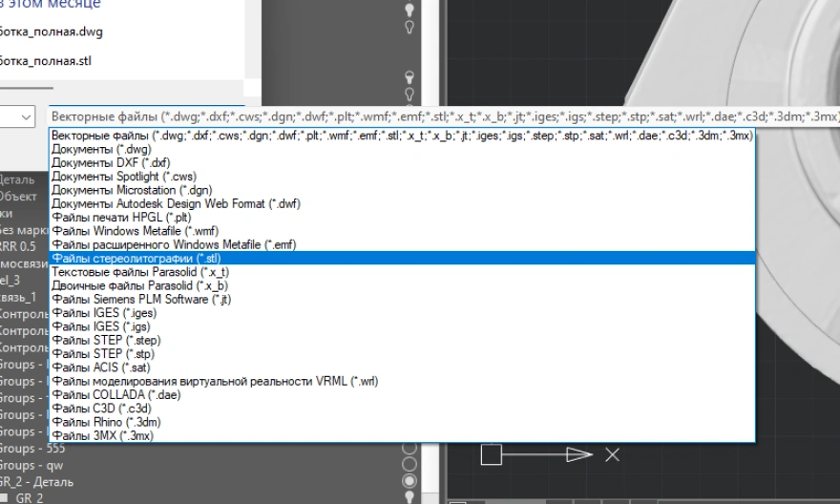
Task: Select the radio button for Groups - qw
Action: [410, 465]
